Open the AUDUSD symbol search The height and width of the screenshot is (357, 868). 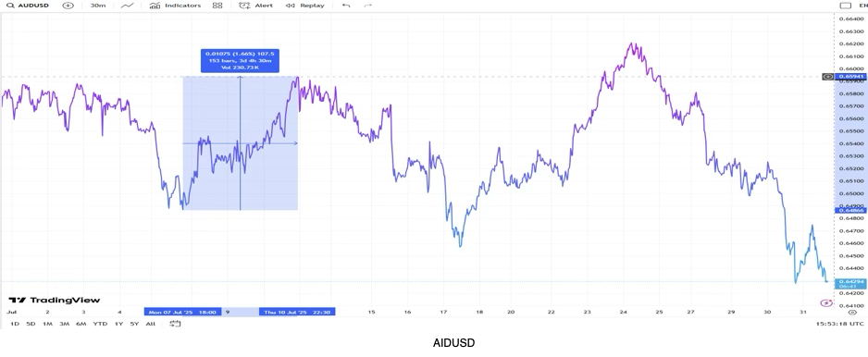[x=28, y=6]
